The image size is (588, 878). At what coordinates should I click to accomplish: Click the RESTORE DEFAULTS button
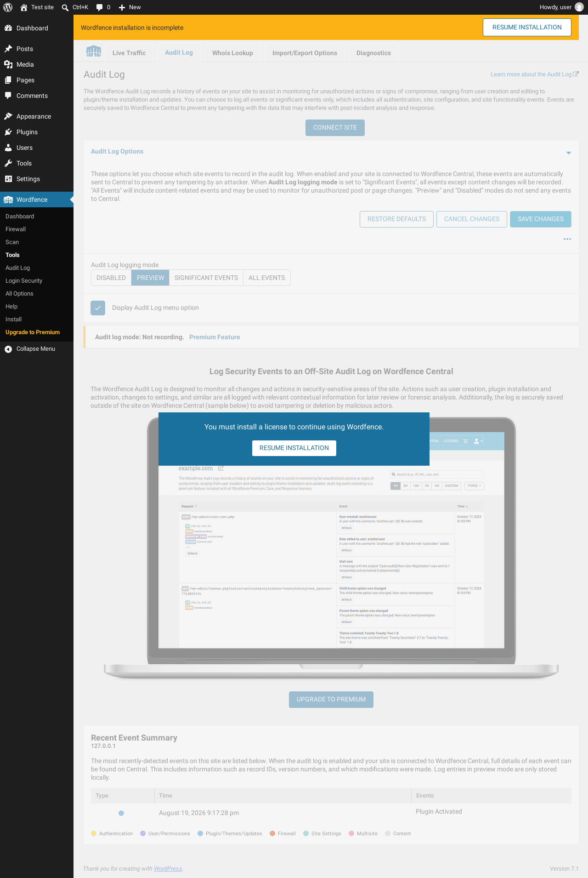[x=396, y=219]
